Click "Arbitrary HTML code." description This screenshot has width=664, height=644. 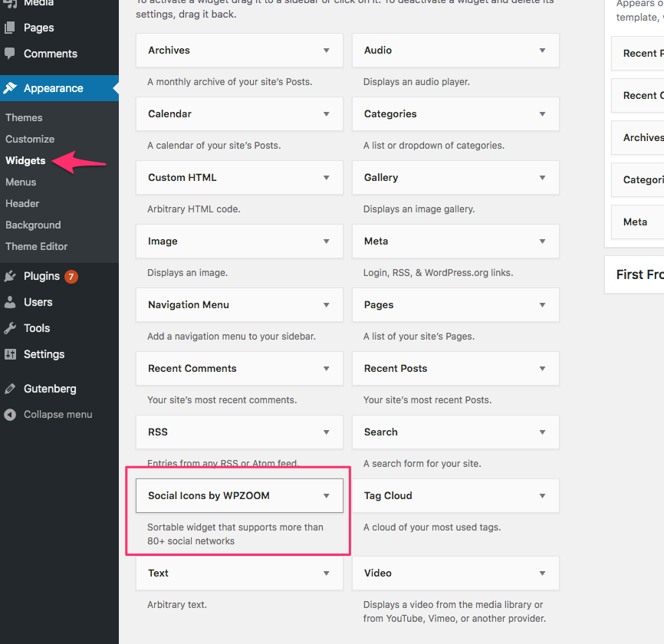193,209
